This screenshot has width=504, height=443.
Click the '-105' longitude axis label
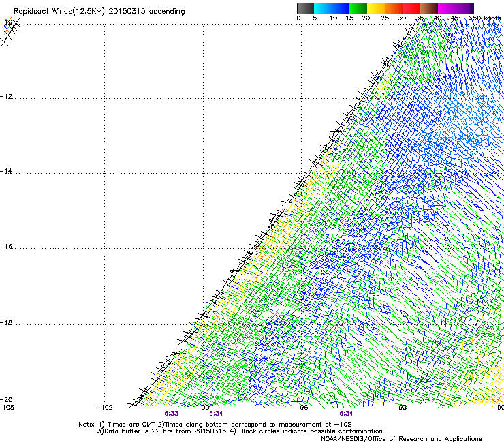point(7,408)
